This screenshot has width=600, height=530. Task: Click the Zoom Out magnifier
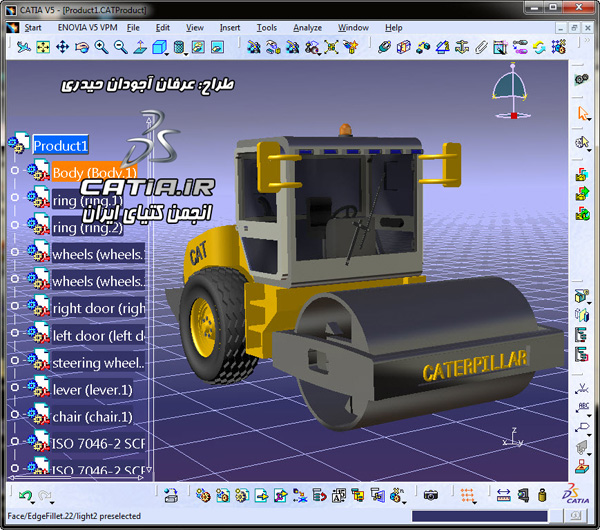(121, 47)
